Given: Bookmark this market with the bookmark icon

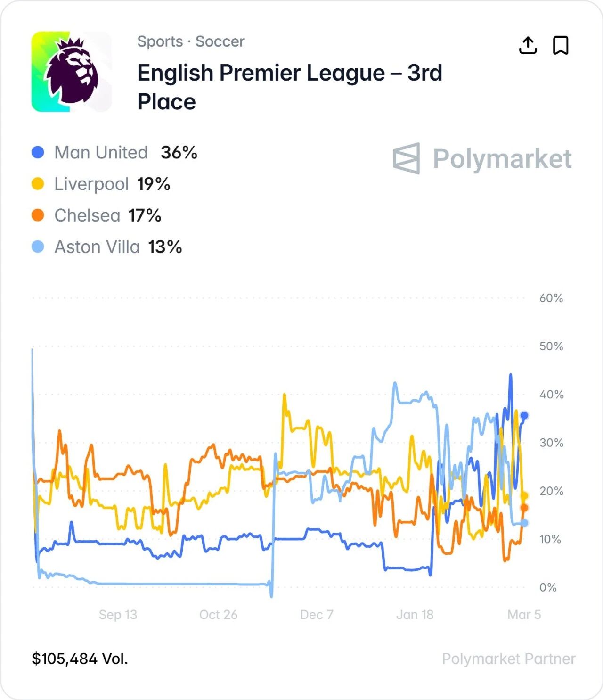Looking at the screenshot, I should [561, 45].
